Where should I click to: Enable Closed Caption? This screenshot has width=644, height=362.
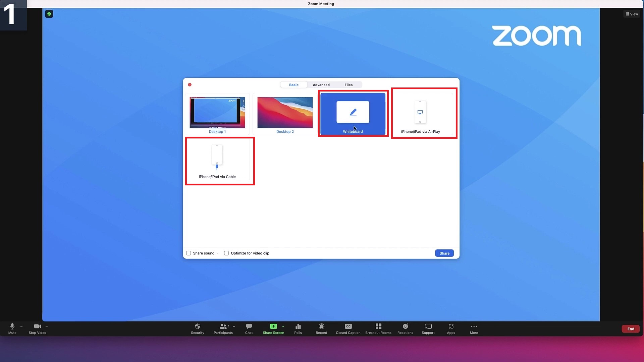tap(348, 328)
